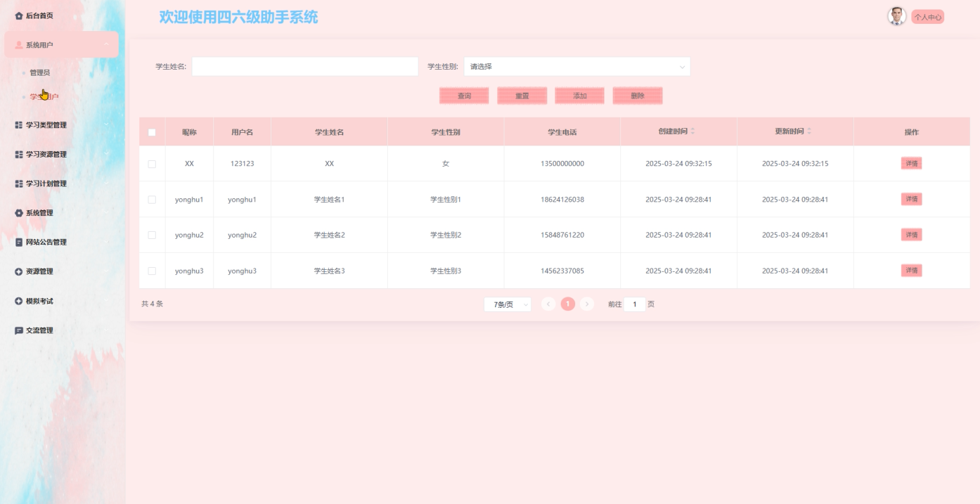Go to previous page with left arrow
980x504 pixels.
click(x=549, y=304)
